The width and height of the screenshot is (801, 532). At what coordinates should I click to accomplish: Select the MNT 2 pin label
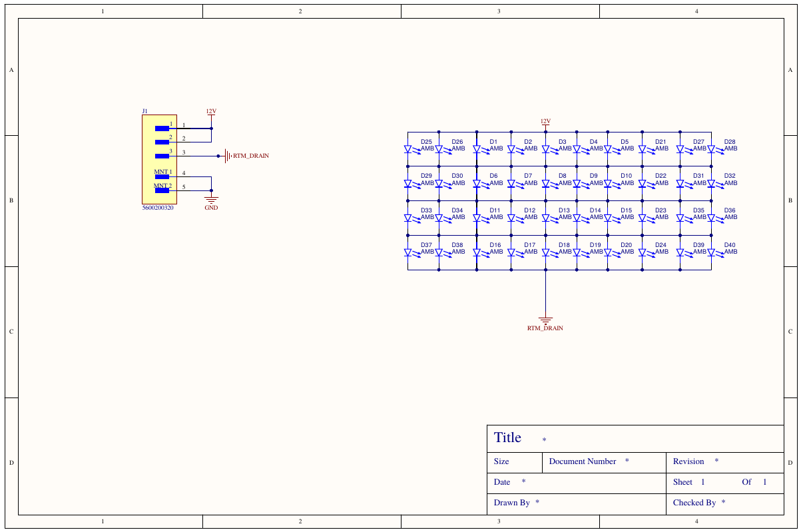[163, 186]
